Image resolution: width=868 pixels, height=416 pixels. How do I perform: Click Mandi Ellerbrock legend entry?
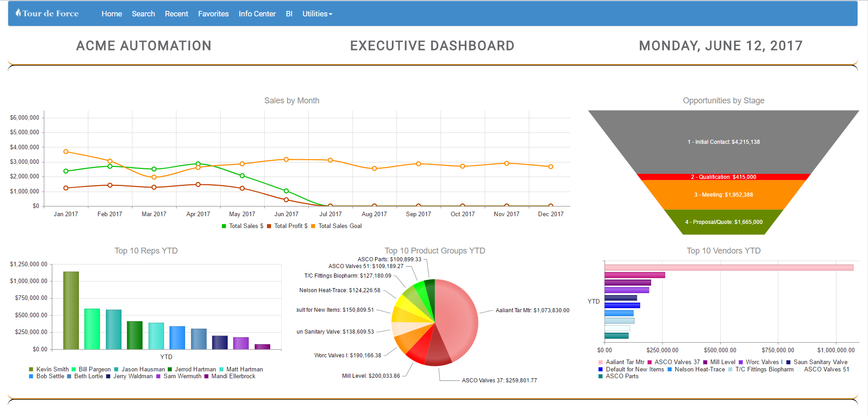pos(230,376)
